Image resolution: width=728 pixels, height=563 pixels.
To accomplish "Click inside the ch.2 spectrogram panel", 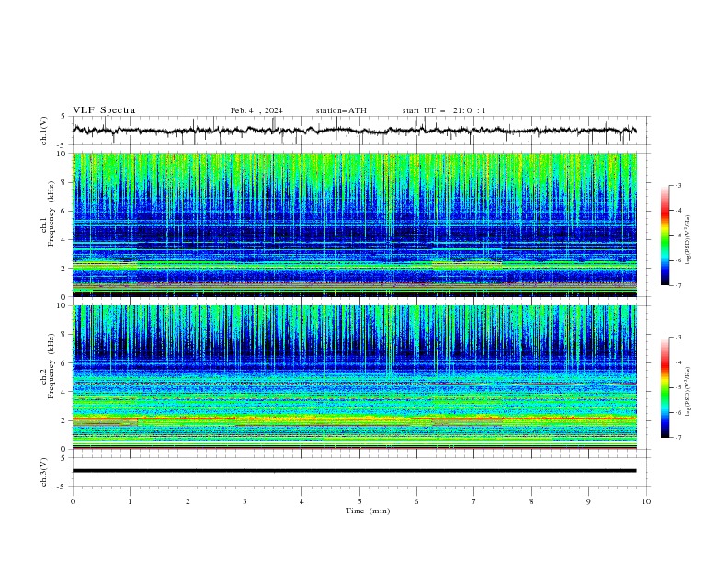I will 354,377.
